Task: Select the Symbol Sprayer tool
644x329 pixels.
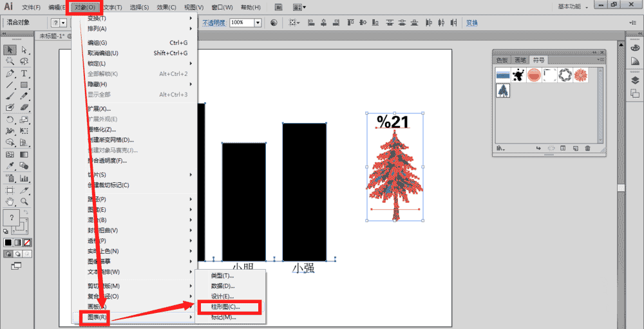Action: (10, 178)
